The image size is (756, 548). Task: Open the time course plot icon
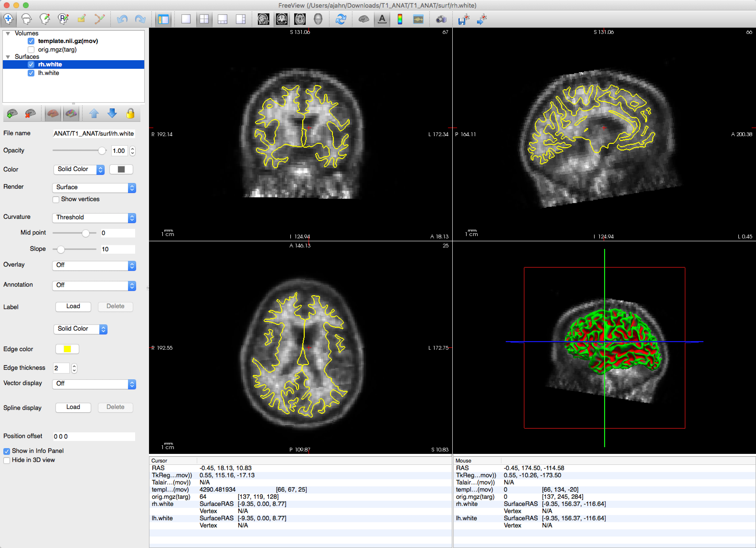418,19
